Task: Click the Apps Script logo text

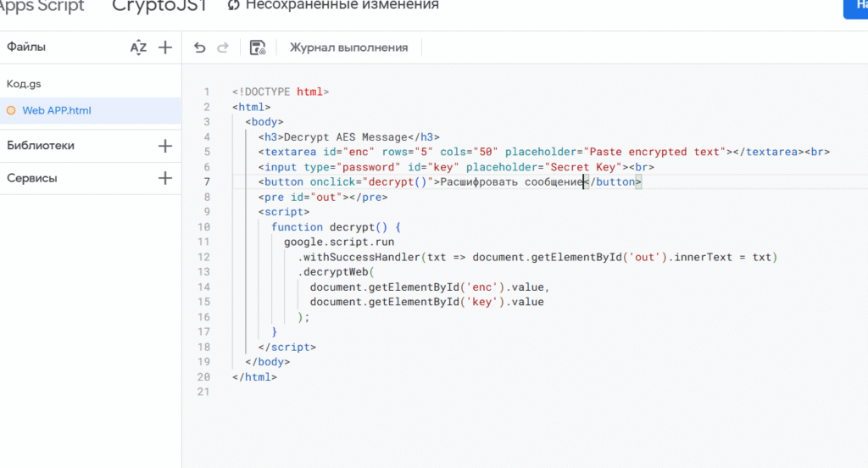Action: coord(42,5)
